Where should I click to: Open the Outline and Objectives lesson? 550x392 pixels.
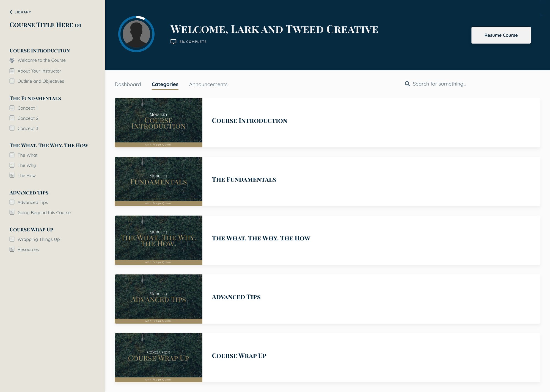point(41,81)
